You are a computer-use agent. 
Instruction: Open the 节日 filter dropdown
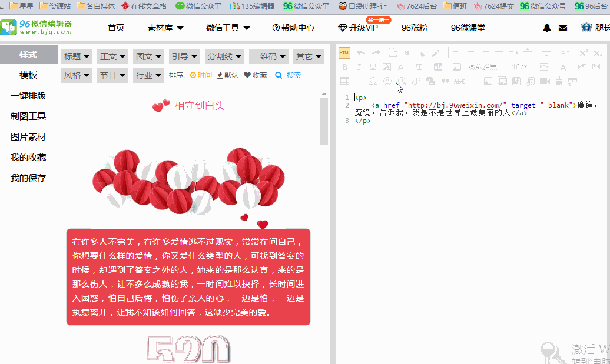pyautogui.click(x=112, y=75)
